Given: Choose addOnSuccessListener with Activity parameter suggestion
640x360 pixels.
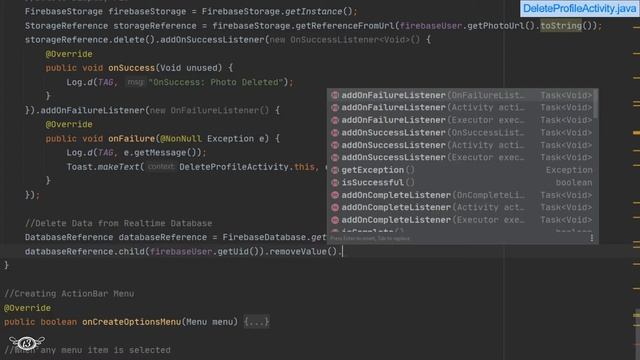Looking at the screenshot, I should [462, 145].
